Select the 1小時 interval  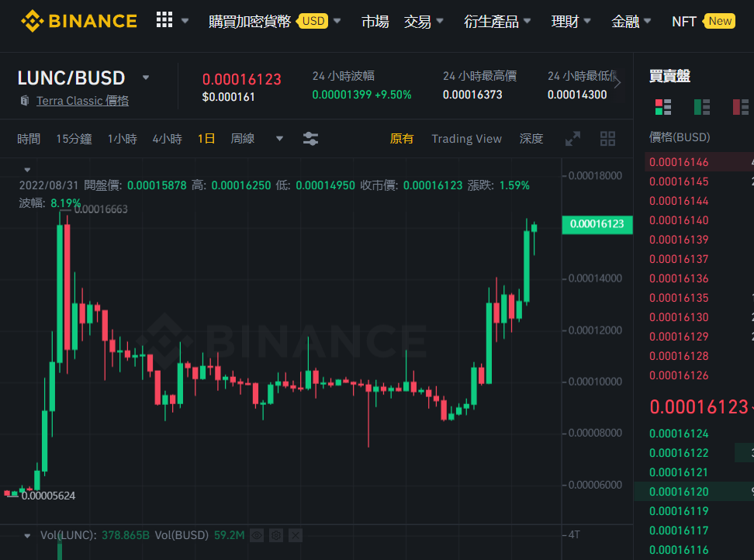[x=122, y=139]
